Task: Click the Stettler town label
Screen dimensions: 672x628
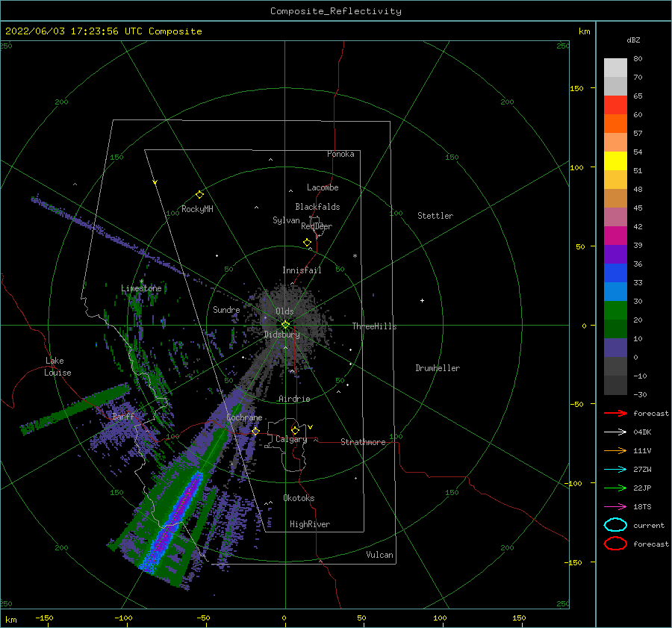Action: click(435, 216)
